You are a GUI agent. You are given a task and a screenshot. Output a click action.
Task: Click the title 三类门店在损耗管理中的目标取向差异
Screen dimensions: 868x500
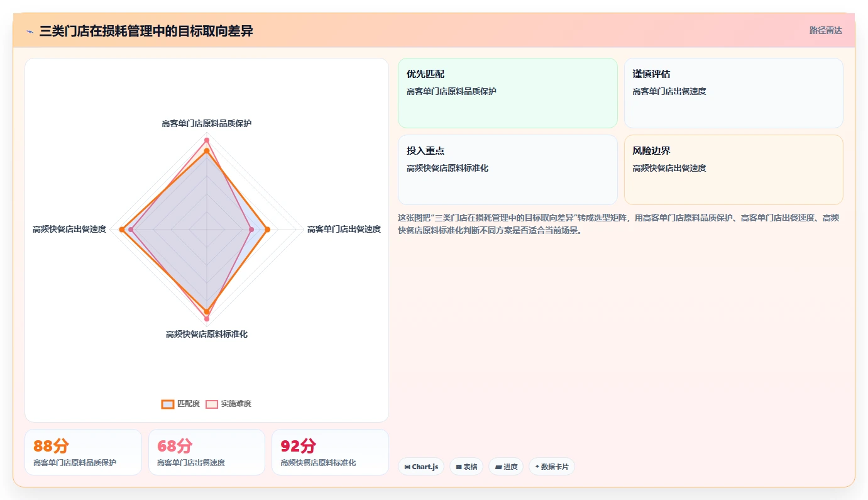[x=146, y=31]
